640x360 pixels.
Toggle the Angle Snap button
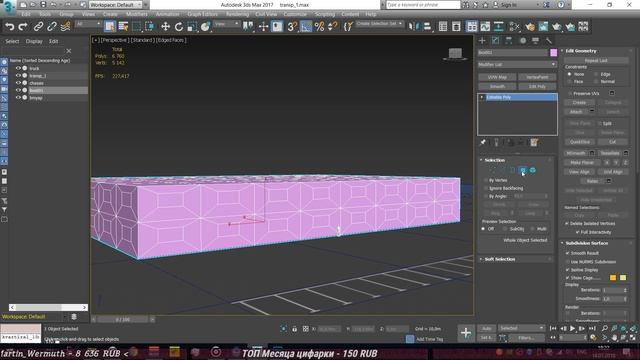[x=306, y=27]
